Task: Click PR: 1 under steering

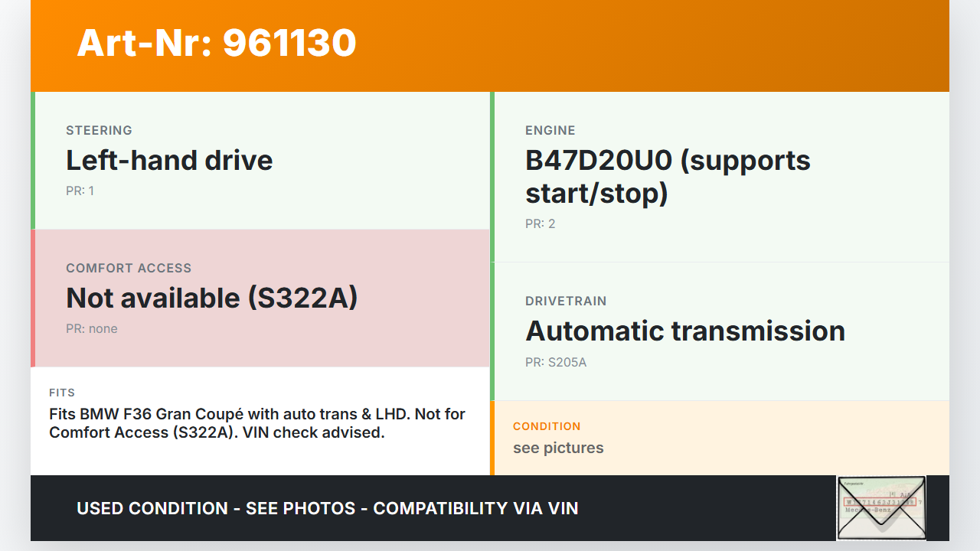Action: 80,191
